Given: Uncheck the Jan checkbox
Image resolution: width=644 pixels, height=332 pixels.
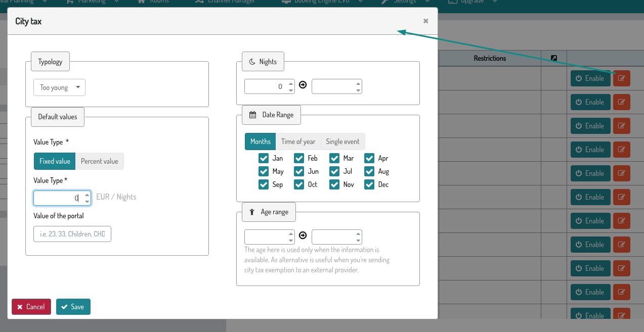Looking at the screenshot, I should click(263, 158).
